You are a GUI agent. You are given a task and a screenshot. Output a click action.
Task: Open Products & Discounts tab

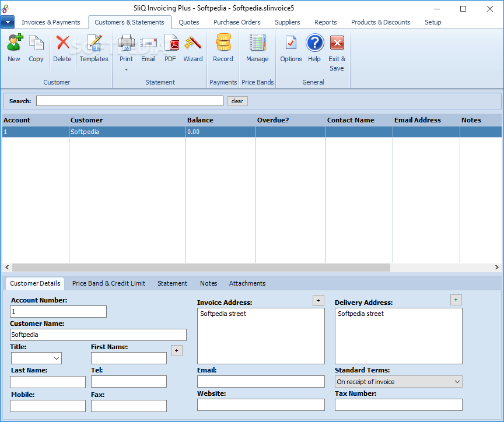click(x=380, y=22)
